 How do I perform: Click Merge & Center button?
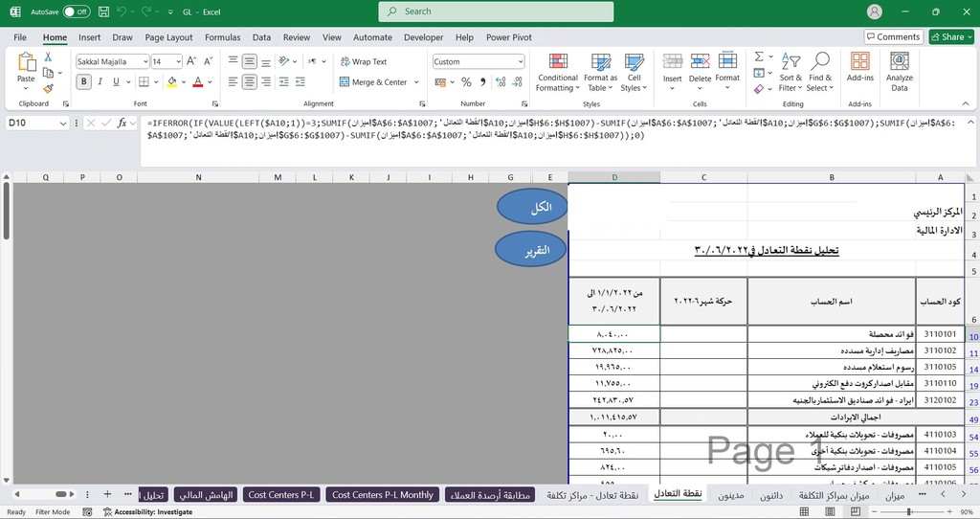(x=373, y=82)
